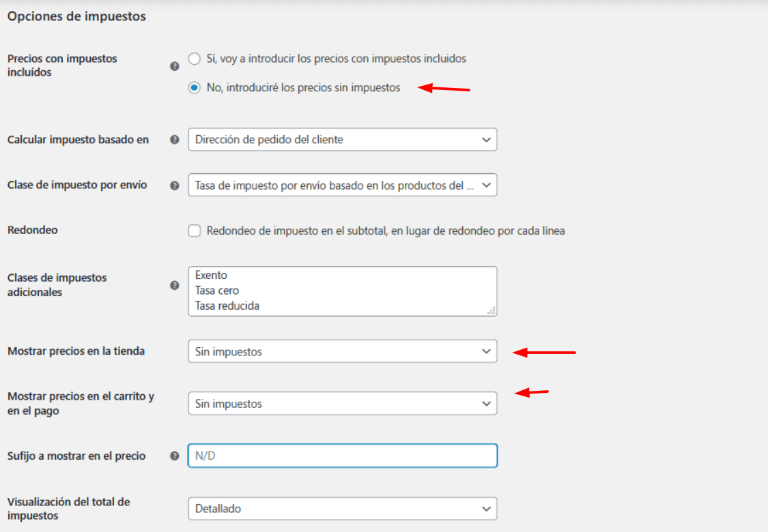Click the 'Tasa cero' line in textarea
Image resolution: width=768 pixels, height=532 pixels.
point(217,291)
